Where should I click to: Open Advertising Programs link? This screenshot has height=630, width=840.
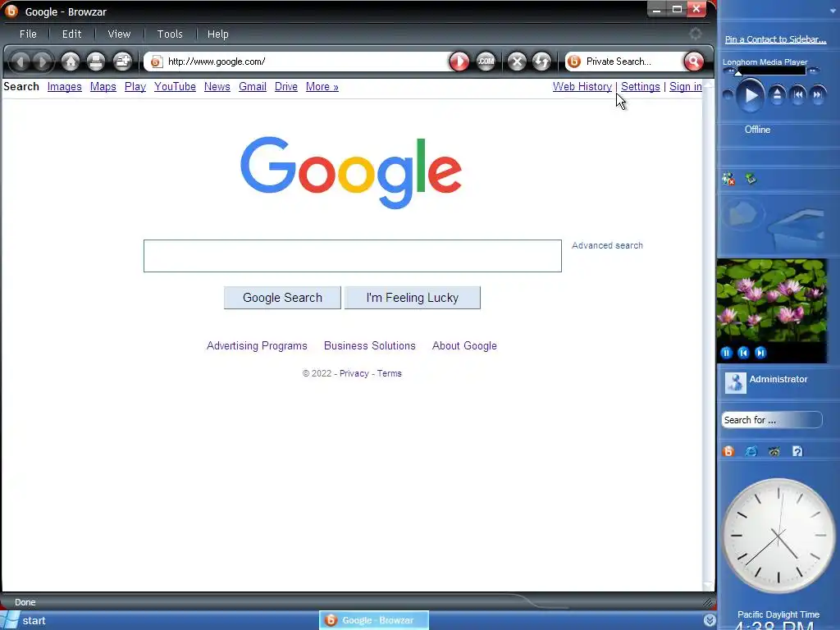click(257, 346)
